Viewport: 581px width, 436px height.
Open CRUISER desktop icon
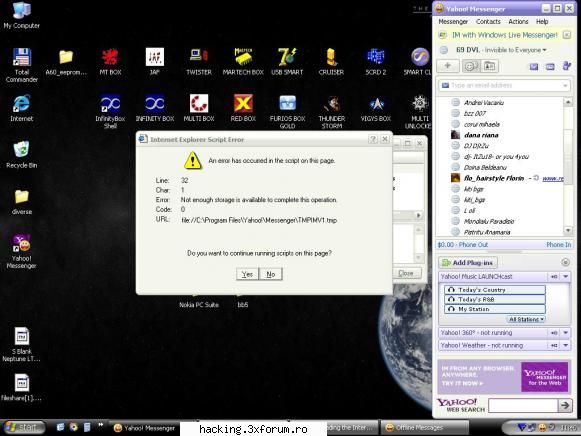point(331,62)
